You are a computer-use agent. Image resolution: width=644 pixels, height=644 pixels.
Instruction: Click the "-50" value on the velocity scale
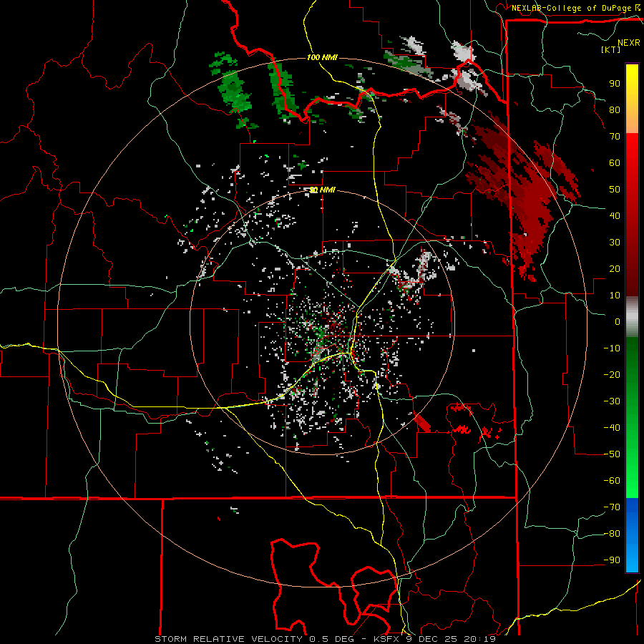coord(612,454)
